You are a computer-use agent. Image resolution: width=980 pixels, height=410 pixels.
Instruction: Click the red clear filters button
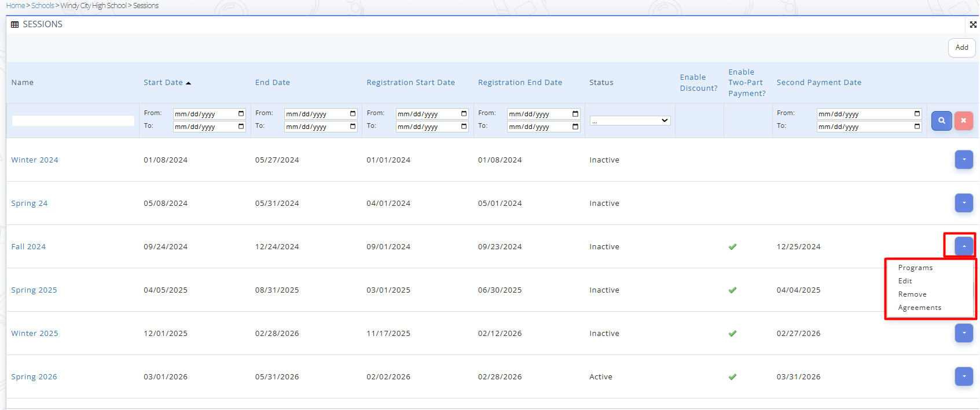click(963, 120)
